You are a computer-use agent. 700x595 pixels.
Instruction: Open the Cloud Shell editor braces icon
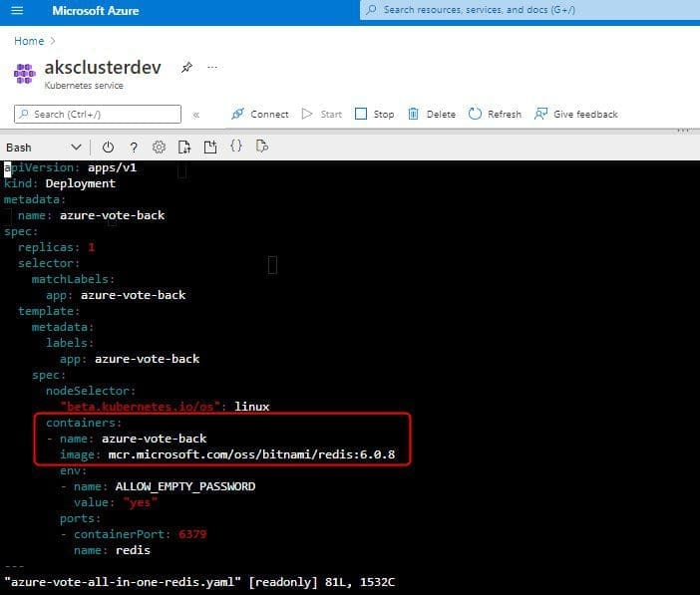point(236,146)
